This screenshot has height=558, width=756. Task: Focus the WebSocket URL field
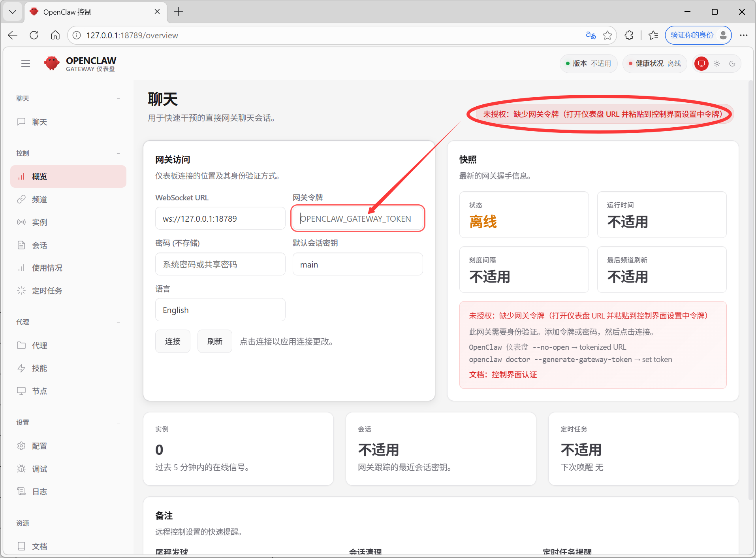click(220, 219)
